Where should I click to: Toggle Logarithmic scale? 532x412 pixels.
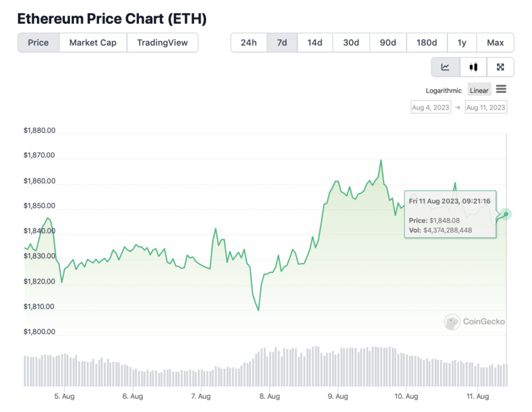click(444, 91)
